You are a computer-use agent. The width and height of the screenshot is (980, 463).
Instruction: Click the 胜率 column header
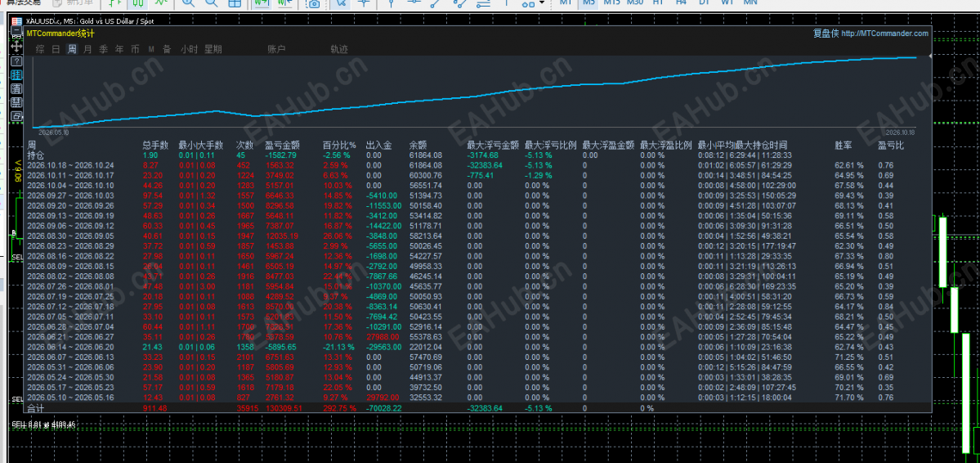click(844, 145)
